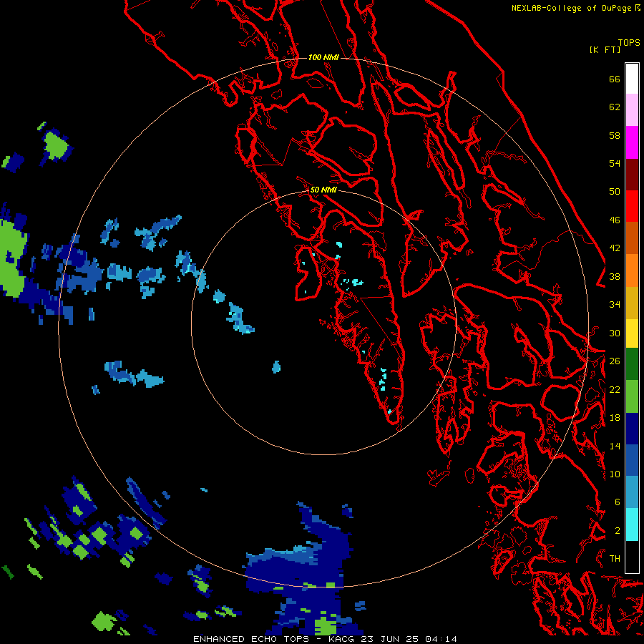644x644 pixels.
Task: Click the "100 NMI" range ring label
Action: [x=323, y=57]
